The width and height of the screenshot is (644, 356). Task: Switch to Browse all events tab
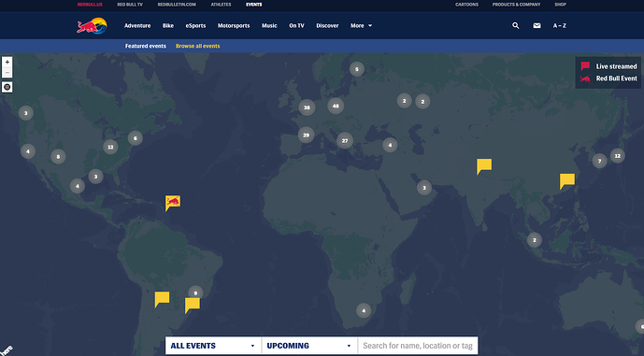(197, 46)
